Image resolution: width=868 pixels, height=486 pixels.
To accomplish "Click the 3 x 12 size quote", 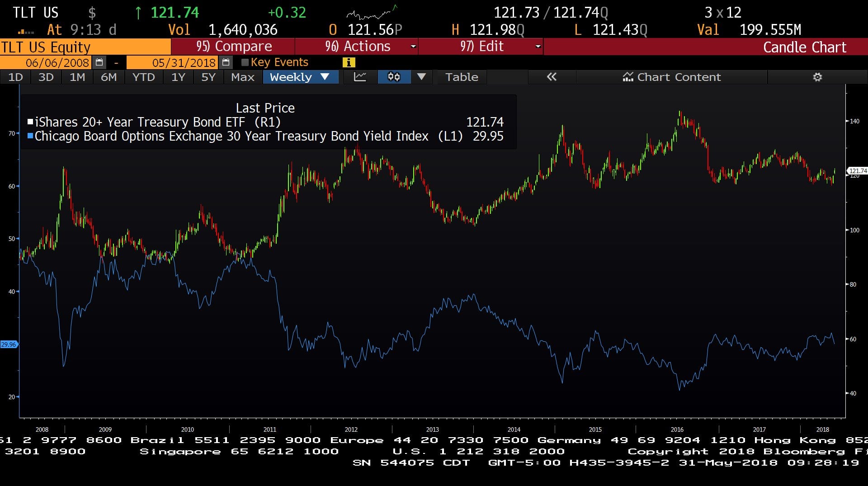I will (x=723, y=13).
